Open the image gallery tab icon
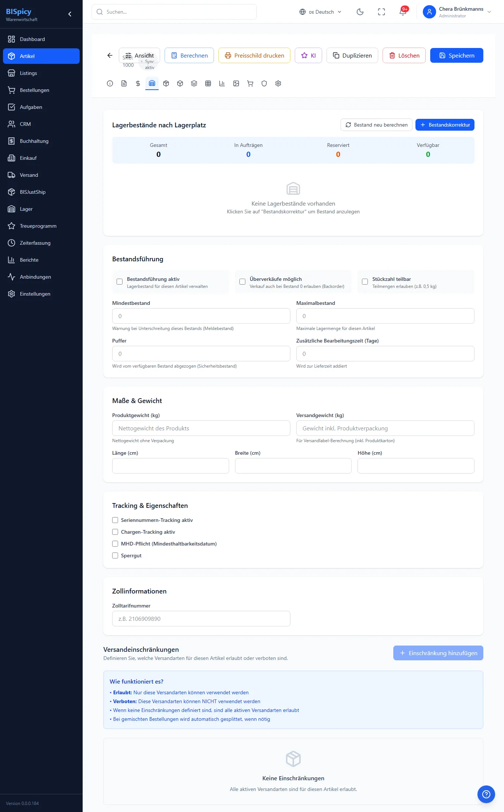Image resolution: width=504 pixels, height=812 pixels. pyautogui.click(x=236, y=83)
